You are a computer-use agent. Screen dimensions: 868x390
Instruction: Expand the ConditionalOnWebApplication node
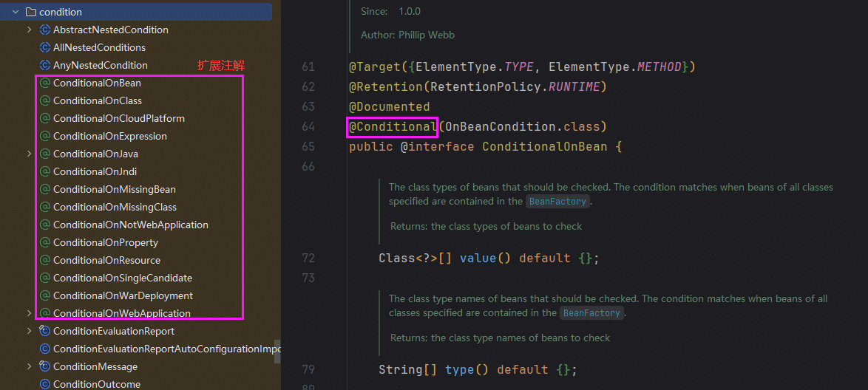tap(30, 313)
